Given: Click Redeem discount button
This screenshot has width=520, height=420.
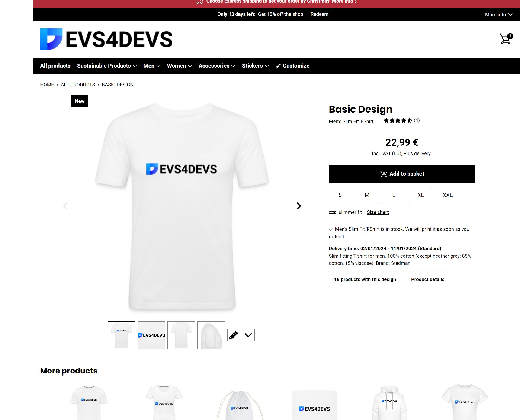Looking at the screenshot, I should click(319, 14).
